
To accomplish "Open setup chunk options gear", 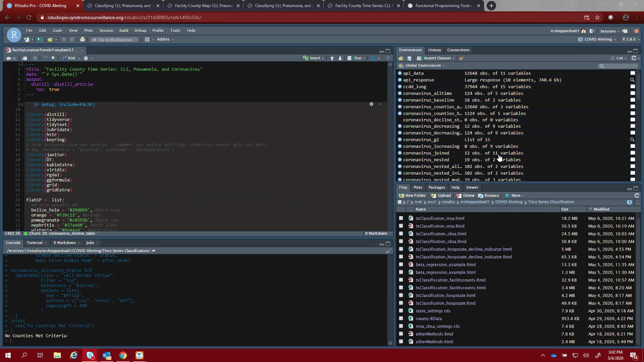I will (371, 104).
